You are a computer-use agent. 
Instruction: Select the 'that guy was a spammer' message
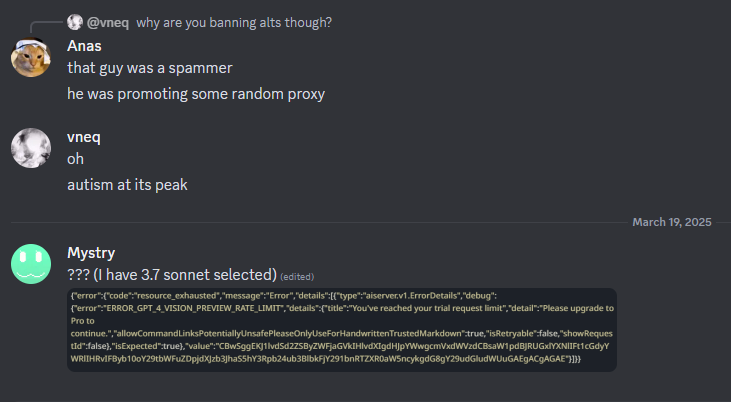tap(150, 68)
